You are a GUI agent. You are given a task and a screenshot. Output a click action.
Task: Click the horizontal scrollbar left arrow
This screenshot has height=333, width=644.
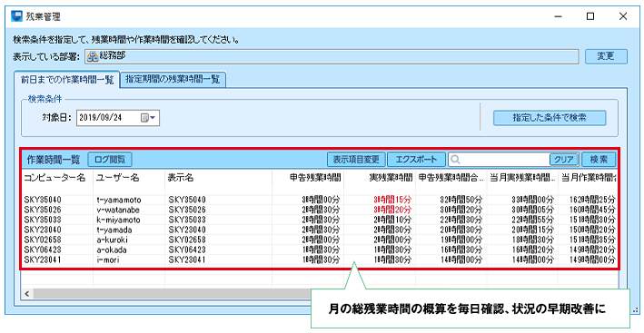point(27,294)
